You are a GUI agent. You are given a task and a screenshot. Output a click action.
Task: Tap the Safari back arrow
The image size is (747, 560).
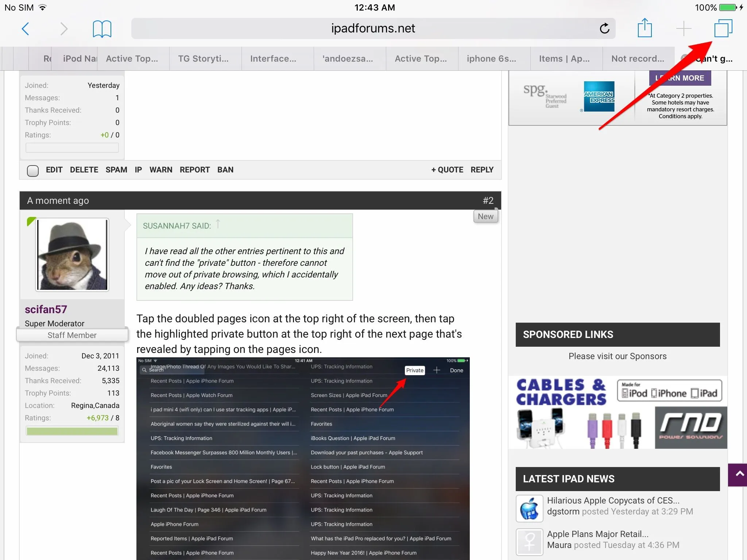pyautogui.click(x=25, y=29)
